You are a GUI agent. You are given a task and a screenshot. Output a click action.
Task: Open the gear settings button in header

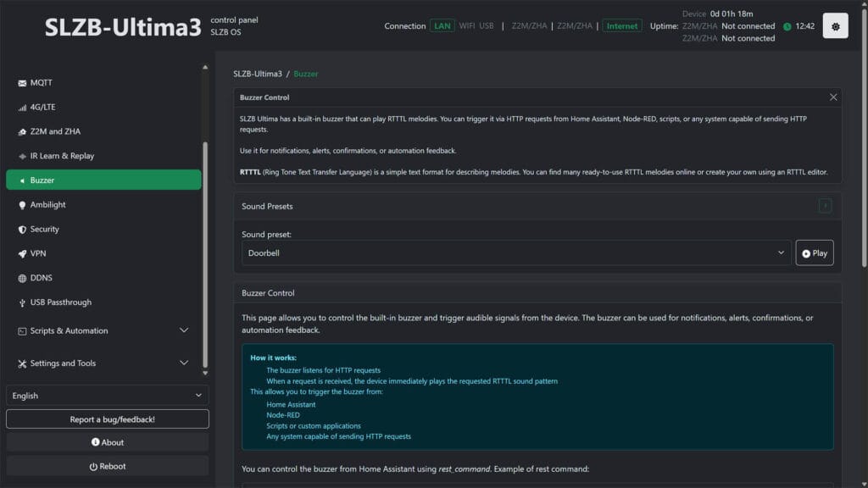(835, 26)
